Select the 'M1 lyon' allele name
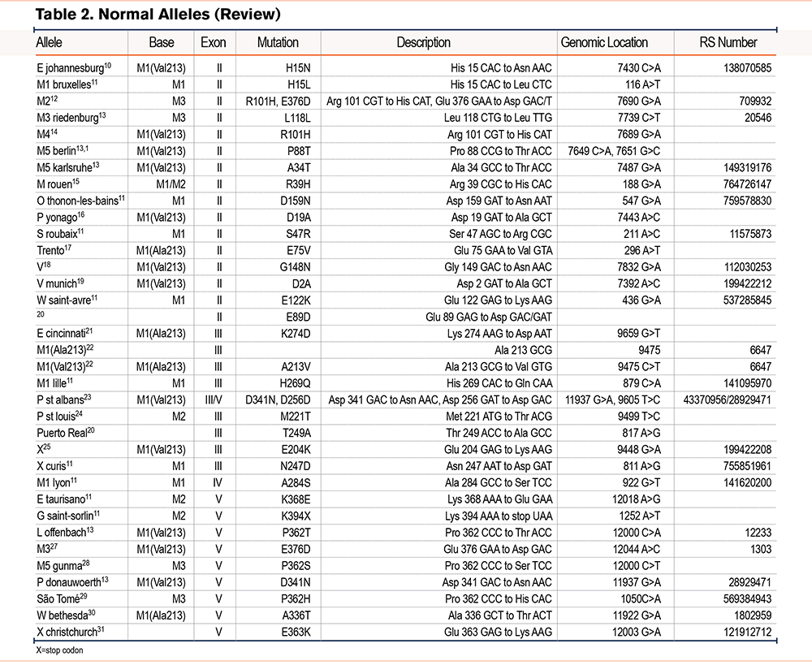 coord(54,482)
